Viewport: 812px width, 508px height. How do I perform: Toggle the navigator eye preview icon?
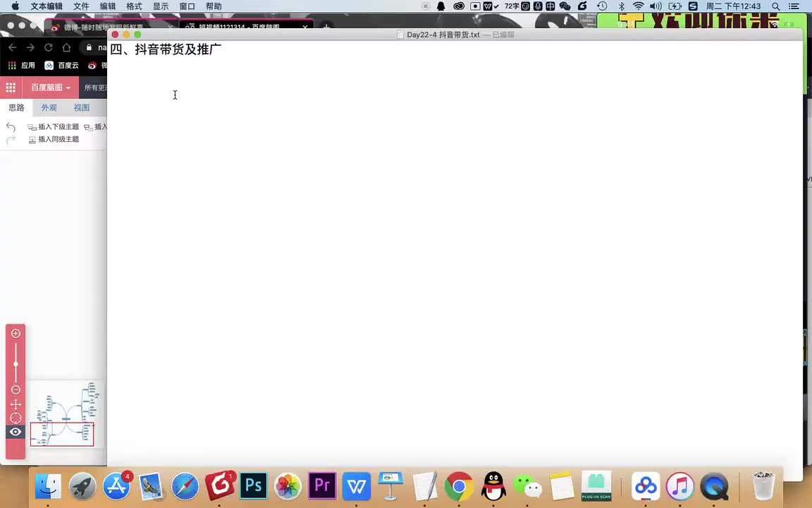[x=16, y=432]
